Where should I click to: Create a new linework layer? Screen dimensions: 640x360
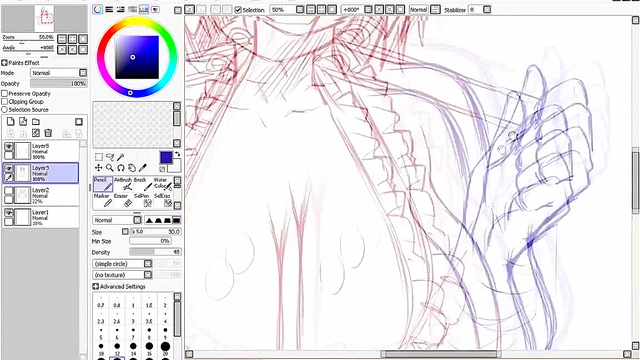23,122
